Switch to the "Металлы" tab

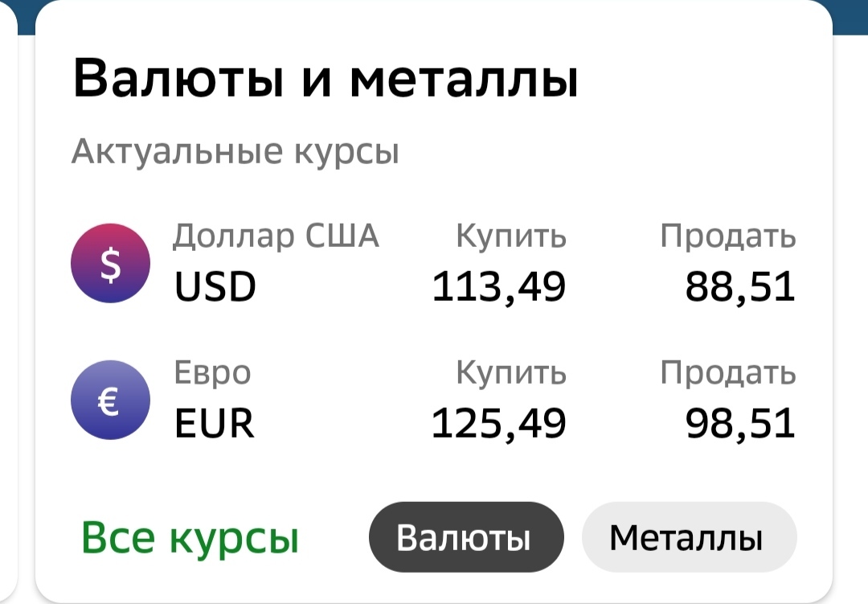pos(688,538)
